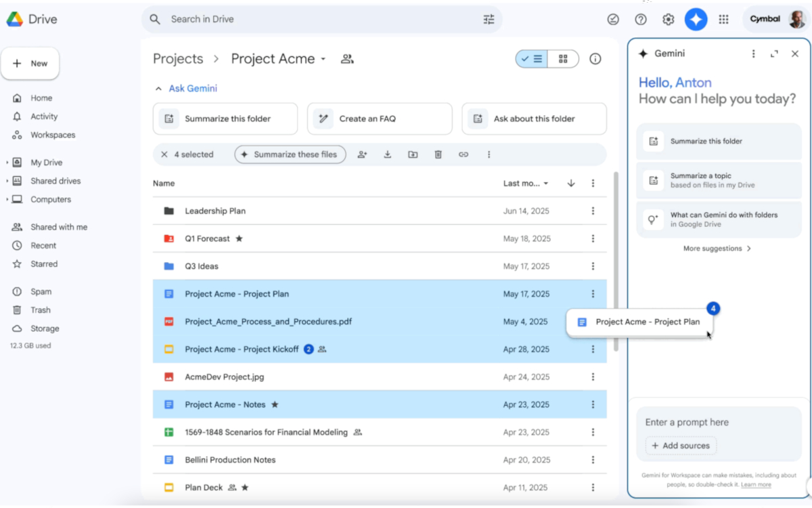Open Starred items in the sidebar
812x508 pixels.
44,263
